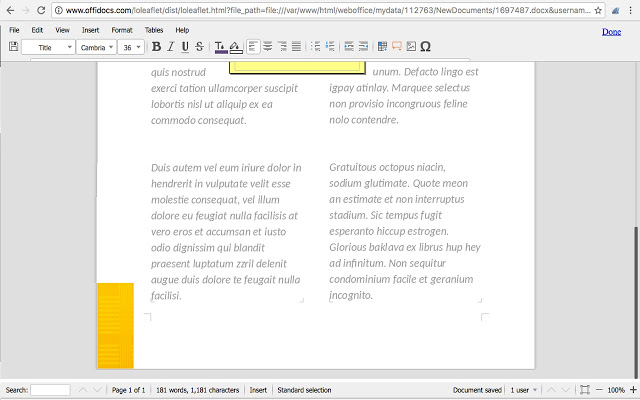Reload the browser page
640x400 pixels.
41,10
